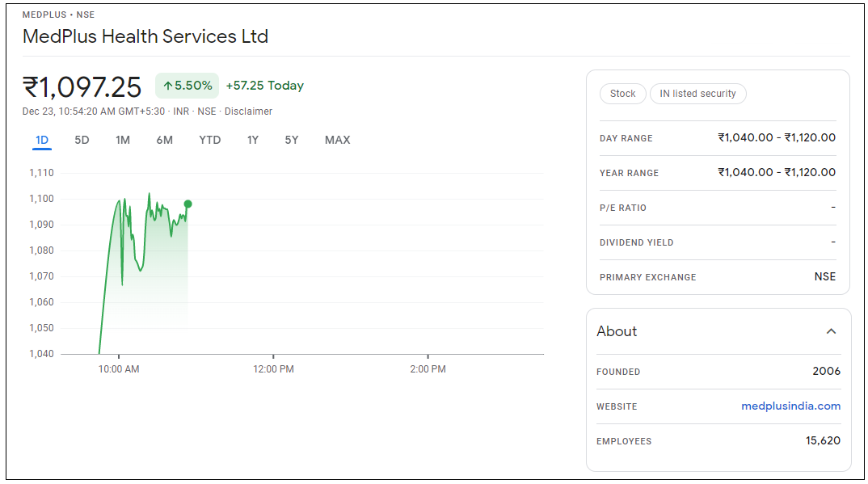This screenshot has width=868, height=484.
Task: Select the 1D chart range tab
Action: [x=42, y=141]
